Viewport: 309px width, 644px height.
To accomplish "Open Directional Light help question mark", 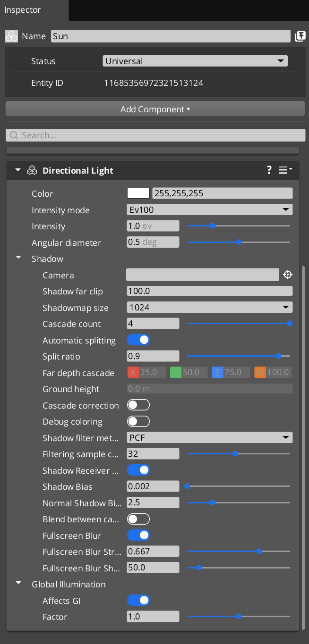I will (269, 170).
